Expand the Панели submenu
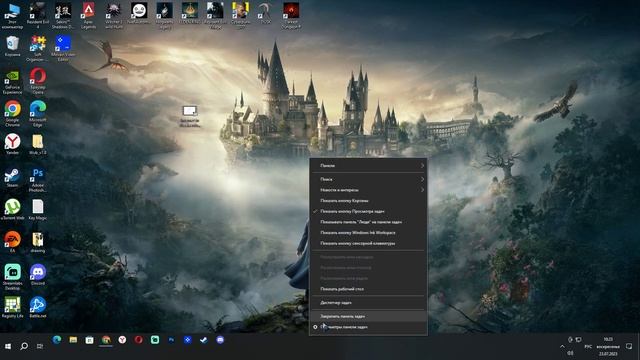640x360 pixels. tap(368, 165)
